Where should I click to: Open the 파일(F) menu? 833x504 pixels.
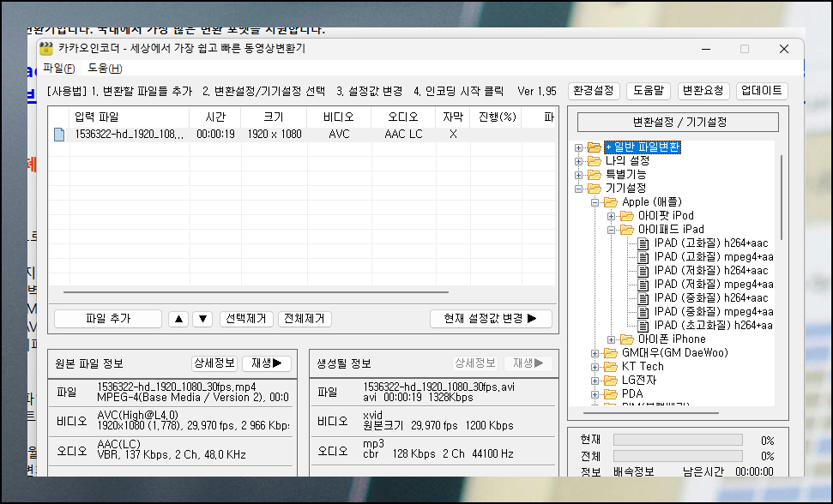(59, 69)
